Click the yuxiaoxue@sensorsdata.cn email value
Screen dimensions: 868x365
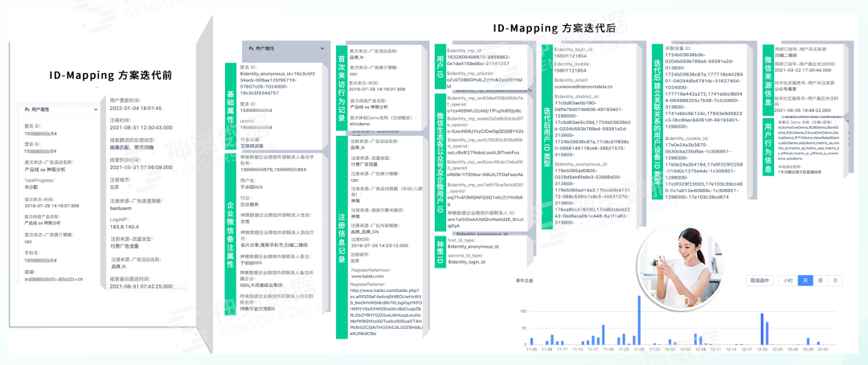pyautogui.click(x=583, y=86)
